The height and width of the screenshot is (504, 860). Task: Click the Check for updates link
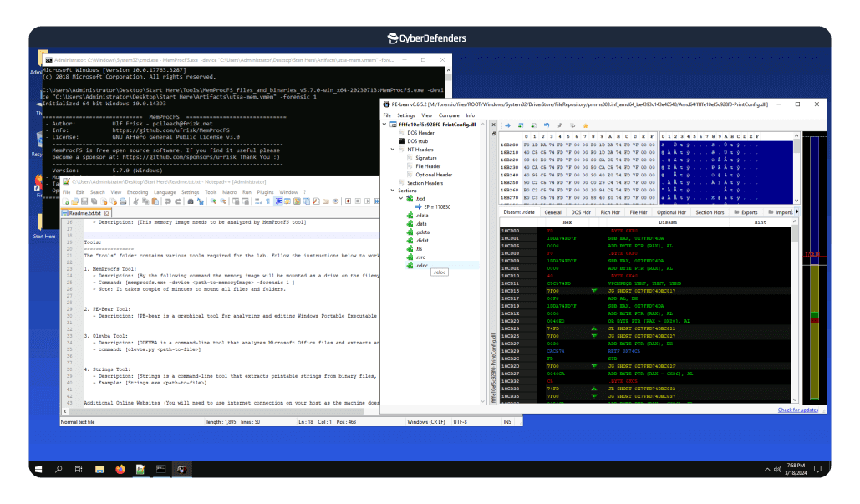[x=798, y=410]
